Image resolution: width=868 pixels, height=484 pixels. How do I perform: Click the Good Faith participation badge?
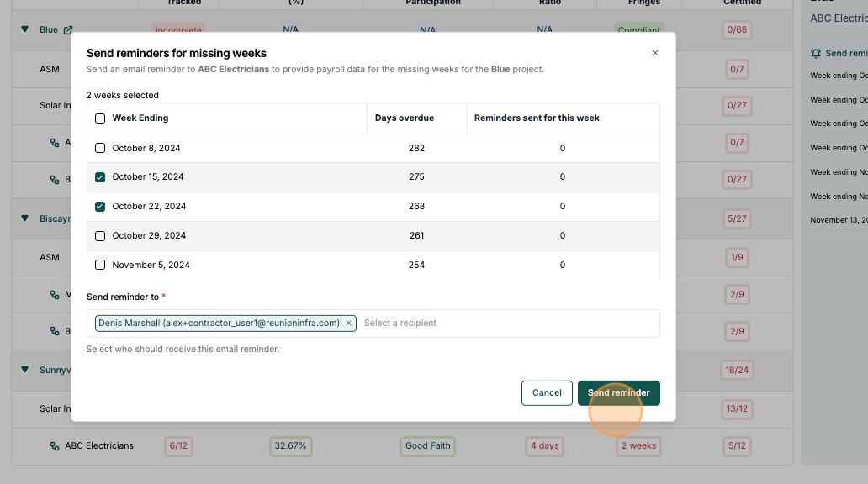[428, 445]
